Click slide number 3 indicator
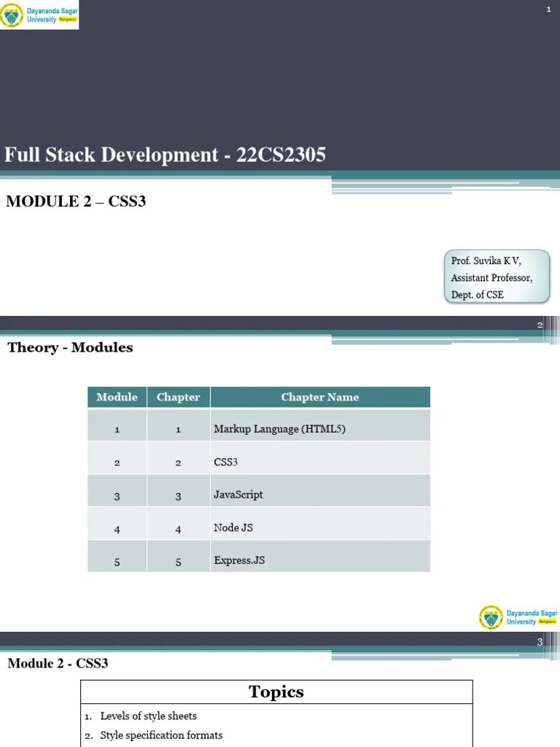The width and height of the screenshot is (560, 747). click(x=540, y=642)
